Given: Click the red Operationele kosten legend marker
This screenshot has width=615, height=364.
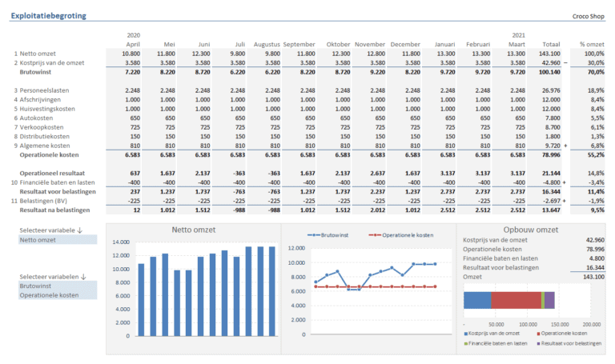Looking at the screenshot, I should click(x=372, y=236).
